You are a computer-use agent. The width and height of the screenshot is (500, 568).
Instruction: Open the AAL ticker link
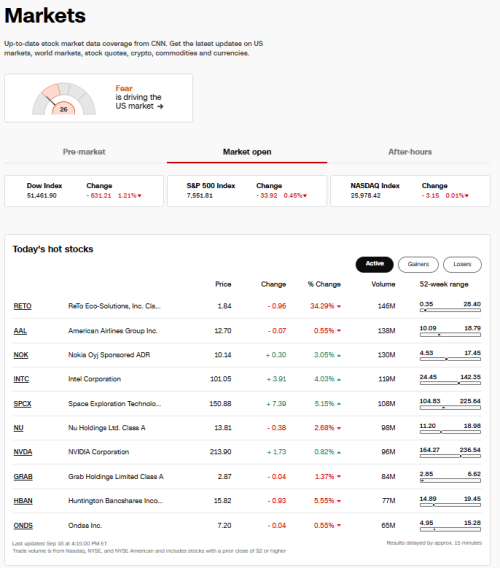[x=20, y=331]
